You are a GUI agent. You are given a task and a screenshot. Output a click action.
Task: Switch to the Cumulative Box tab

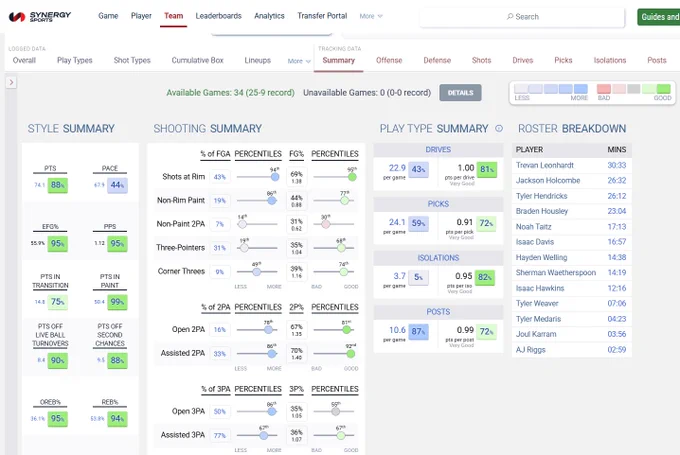tap(197, 60)
